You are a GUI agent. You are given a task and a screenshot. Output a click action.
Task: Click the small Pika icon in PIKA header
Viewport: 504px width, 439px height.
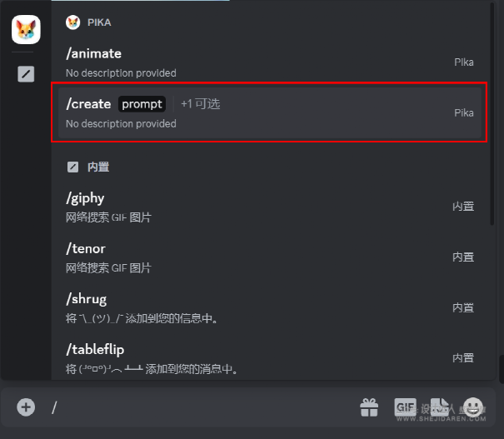coord(73,22)
